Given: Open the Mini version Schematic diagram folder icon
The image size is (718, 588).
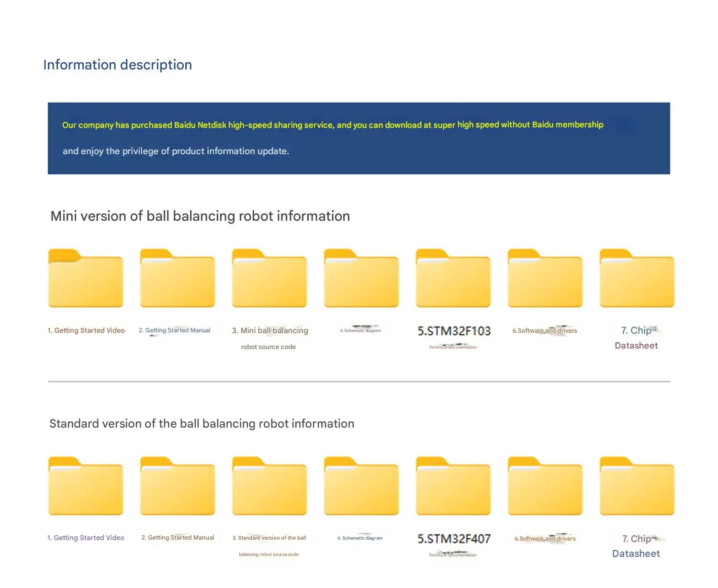Looking at the screenshot, I should [361, 278].
